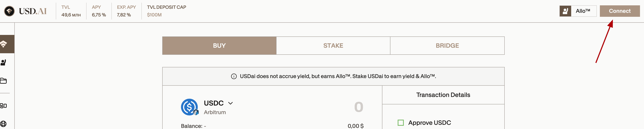The height and width of the screenshot is (129, 644).
Task: Open the globe sidebar icon
Action: pyautogui.click(x=3, y=124)
